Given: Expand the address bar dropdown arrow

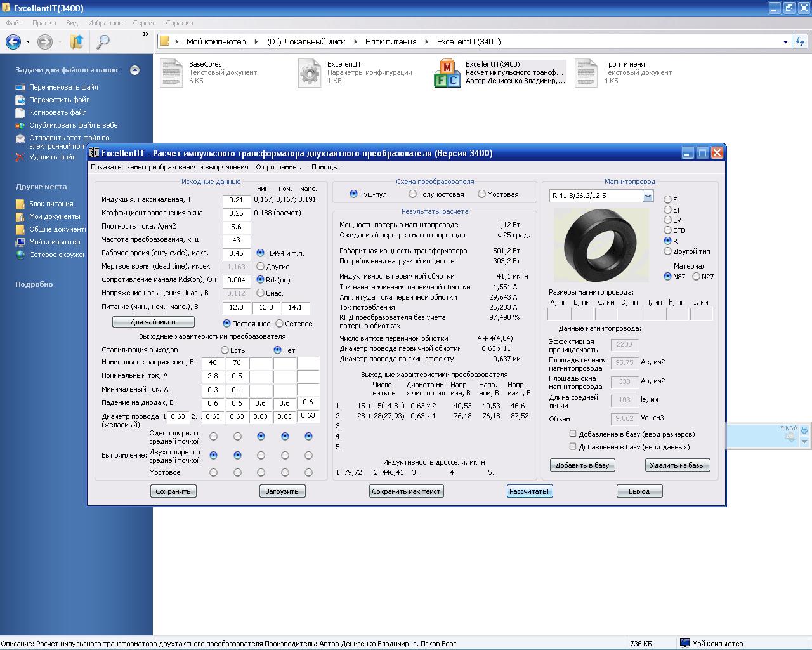Looking at the screenshot, I should coord(785,42).
